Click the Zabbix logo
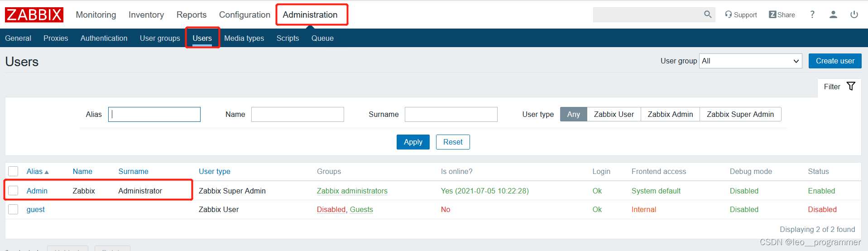This screenshot has width=868, height=251. coord(34,14)
